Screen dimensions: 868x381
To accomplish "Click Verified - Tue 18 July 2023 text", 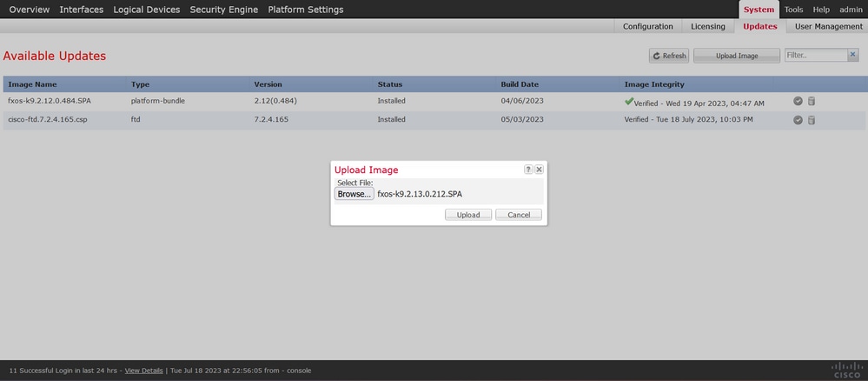I will (689, 119).
